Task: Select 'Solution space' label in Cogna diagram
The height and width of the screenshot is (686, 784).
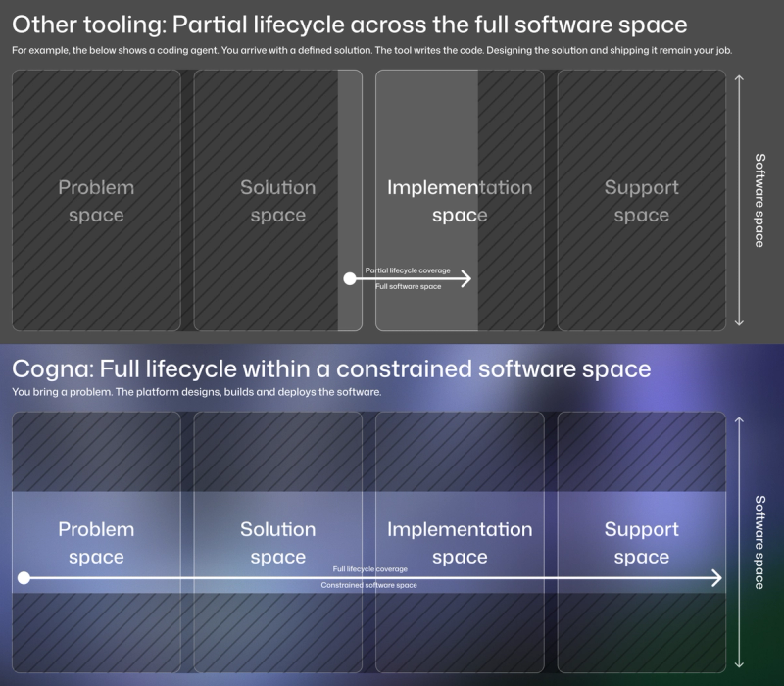Action: coord(278,543)
